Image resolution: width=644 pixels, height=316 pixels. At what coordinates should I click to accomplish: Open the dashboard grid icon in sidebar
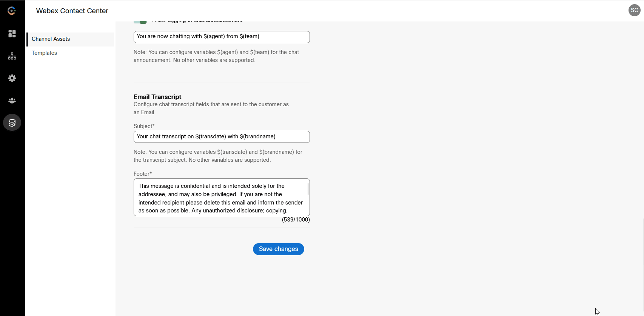pyautogui.click(x=12, y=34)
